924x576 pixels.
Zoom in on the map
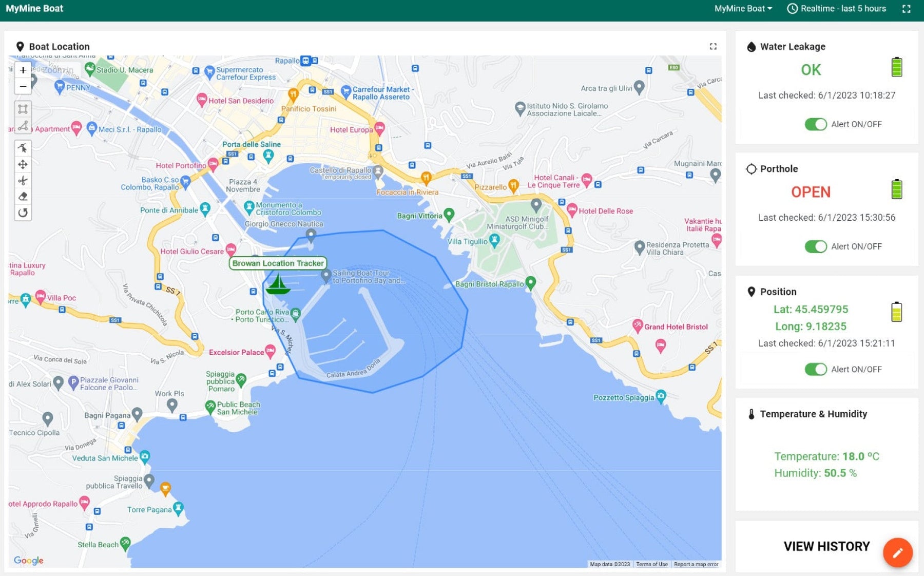23,70
